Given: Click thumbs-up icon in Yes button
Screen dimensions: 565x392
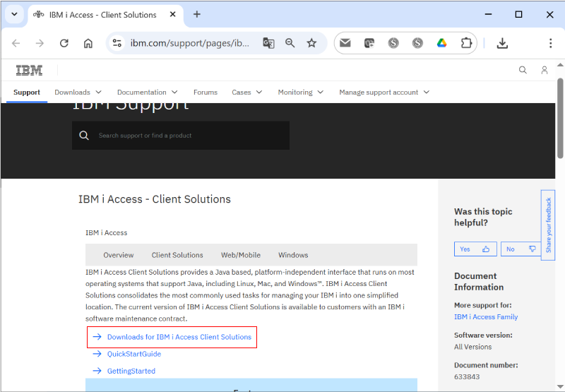Looking at the screenshot, I should pos(486,249).
